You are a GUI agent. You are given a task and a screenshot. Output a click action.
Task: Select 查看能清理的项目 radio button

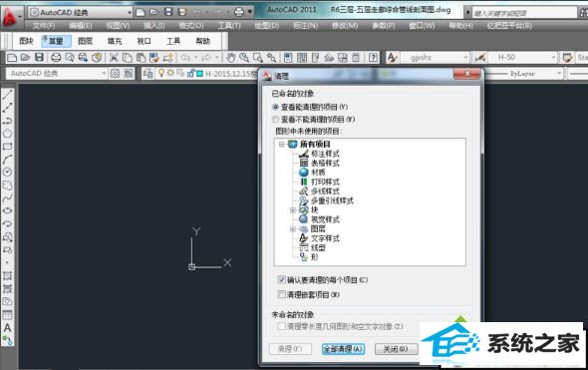point(276,107)
